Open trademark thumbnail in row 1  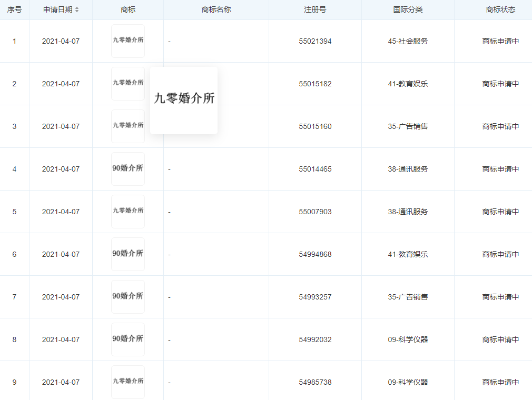click(128, 41)
